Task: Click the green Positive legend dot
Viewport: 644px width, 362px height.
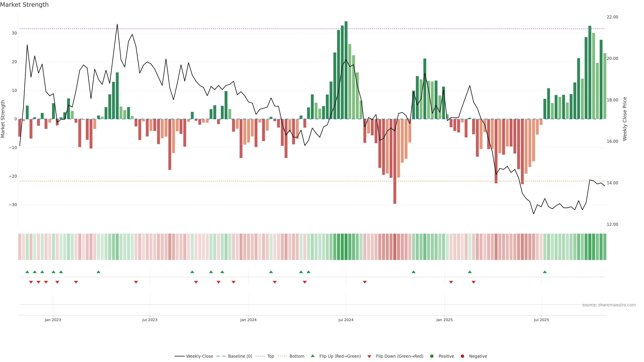Action: (432, 356)
